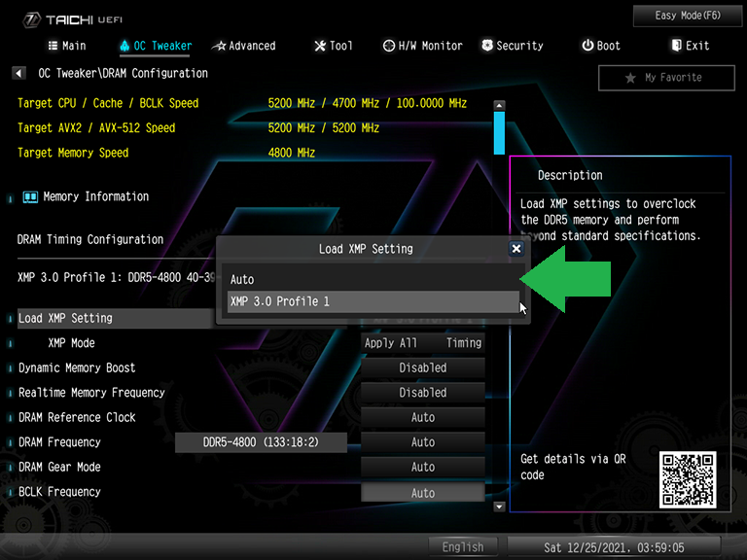This screenshot has width=747, height=560.
Task: Switch to the OC Tweaker tab
Action: [x=156, y=46]
